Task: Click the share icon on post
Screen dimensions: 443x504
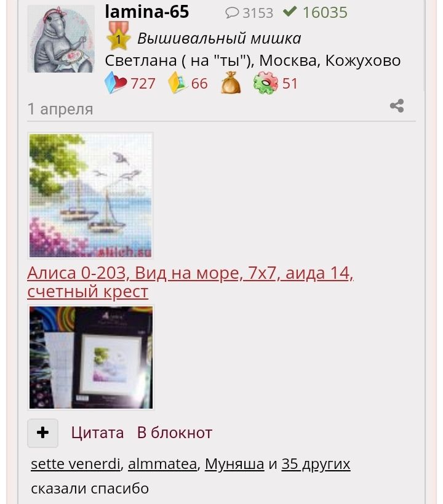Action: point(397,106)
